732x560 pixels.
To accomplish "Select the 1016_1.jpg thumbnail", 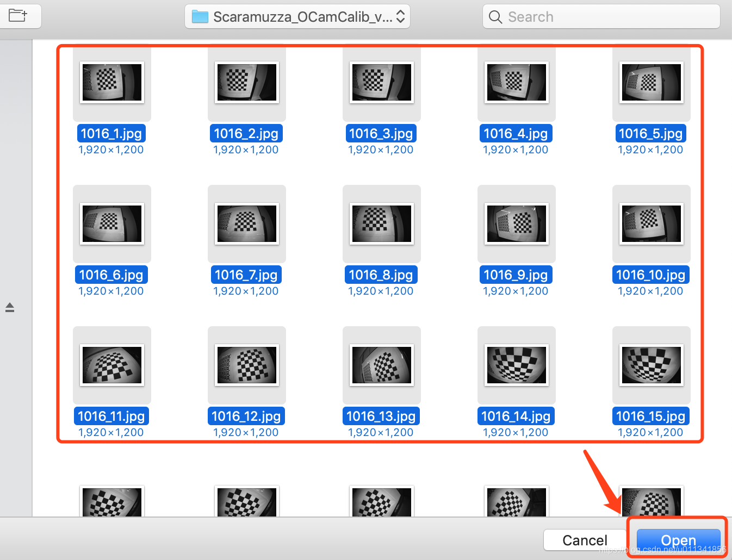I will click(x=112, y=82).
